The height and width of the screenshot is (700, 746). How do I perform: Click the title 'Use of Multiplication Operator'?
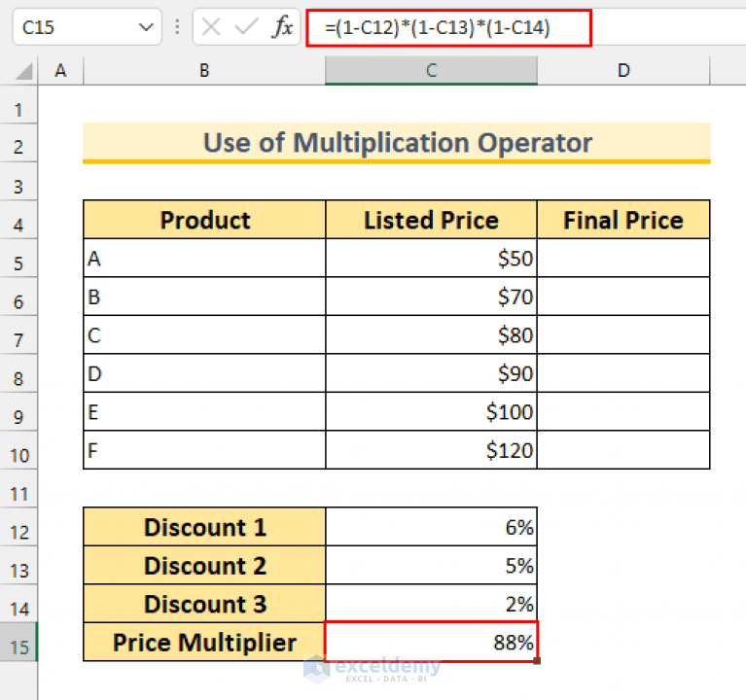click(397, 143)
